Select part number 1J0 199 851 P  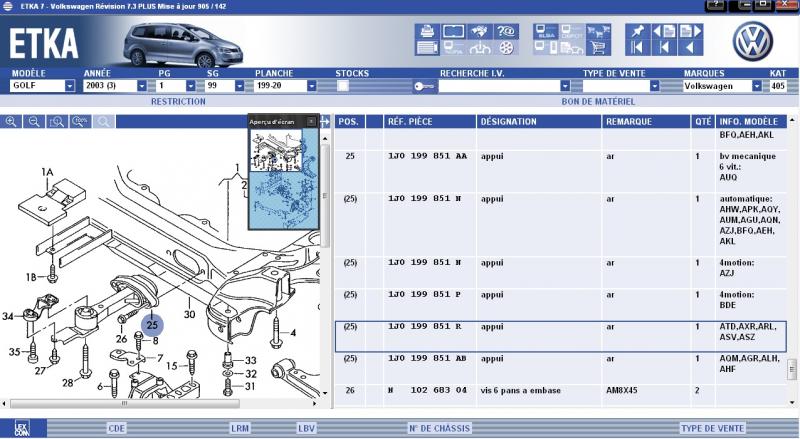[424, 295]
